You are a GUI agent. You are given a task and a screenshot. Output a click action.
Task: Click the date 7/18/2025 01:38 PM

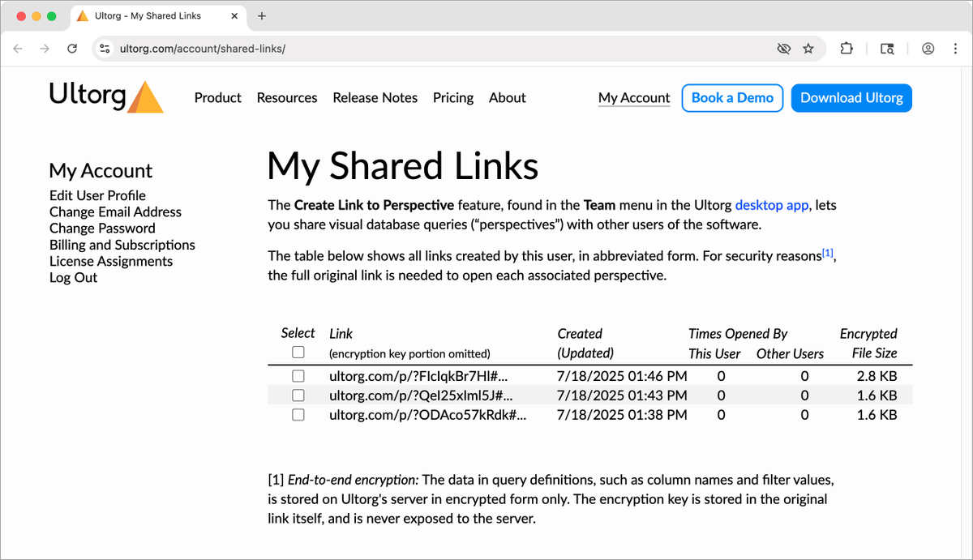pos(622,415)
